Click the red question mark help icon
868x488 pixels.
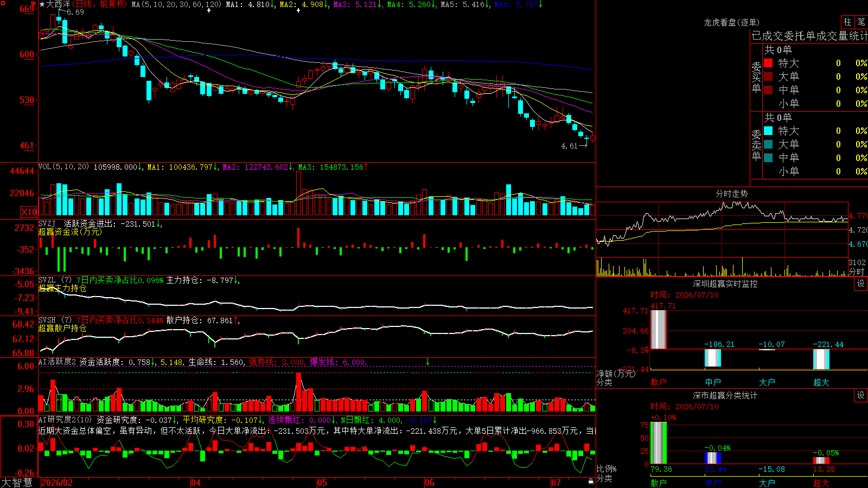click(x=33, y=5)
